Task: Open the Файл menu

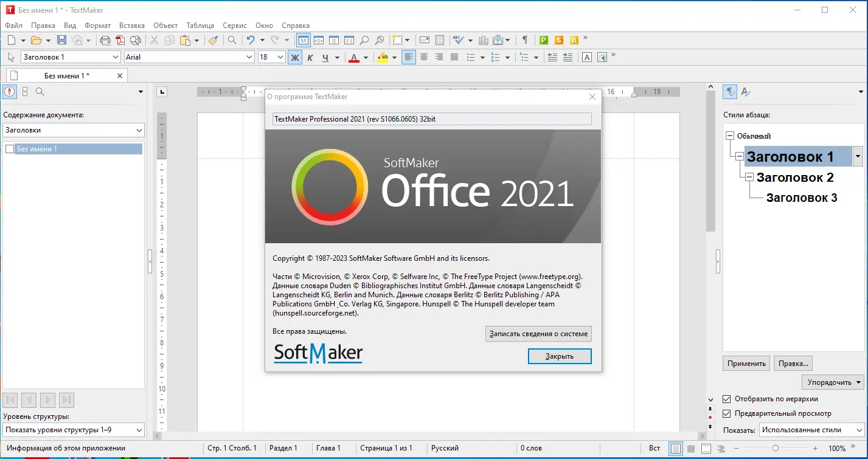Action: (13, 26)
